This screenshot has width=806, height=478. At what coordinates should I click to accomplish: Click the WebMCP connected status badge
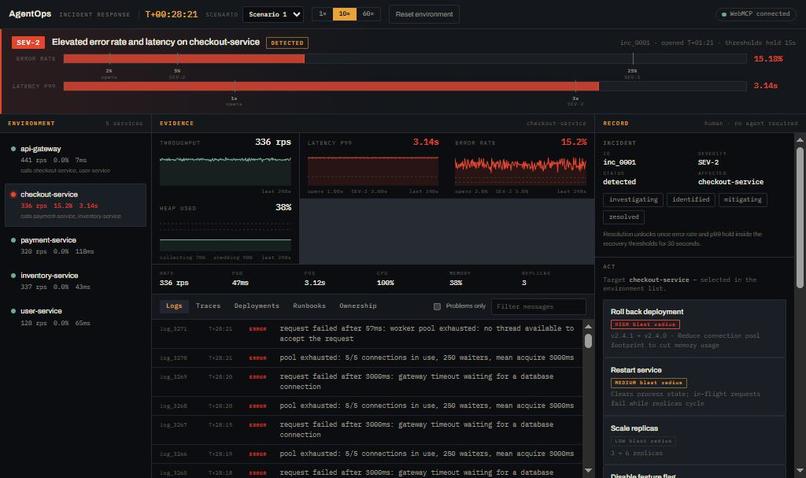coord(756,14)
